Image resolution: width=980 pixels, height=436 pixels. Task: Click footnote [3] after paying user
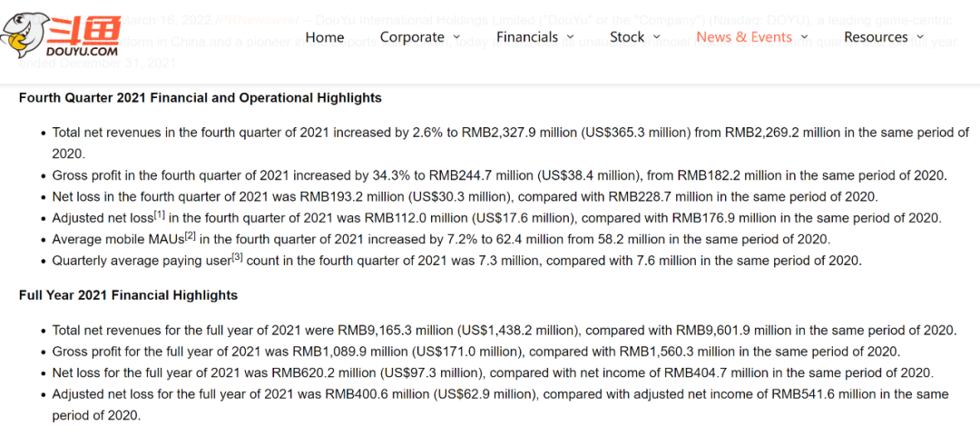(x=236, y=257)
